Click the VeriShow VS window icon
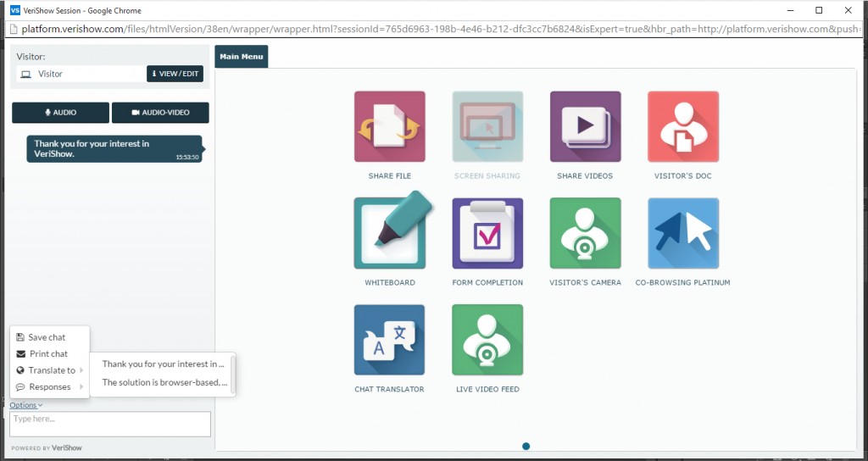868x461 pixels. coord(15,10)
